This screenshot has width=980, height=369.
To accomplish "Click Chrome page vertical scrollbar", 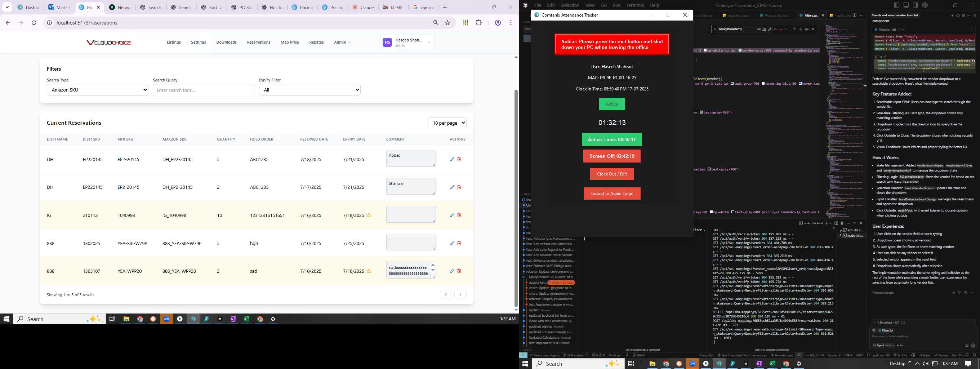I will click(516, 198).
